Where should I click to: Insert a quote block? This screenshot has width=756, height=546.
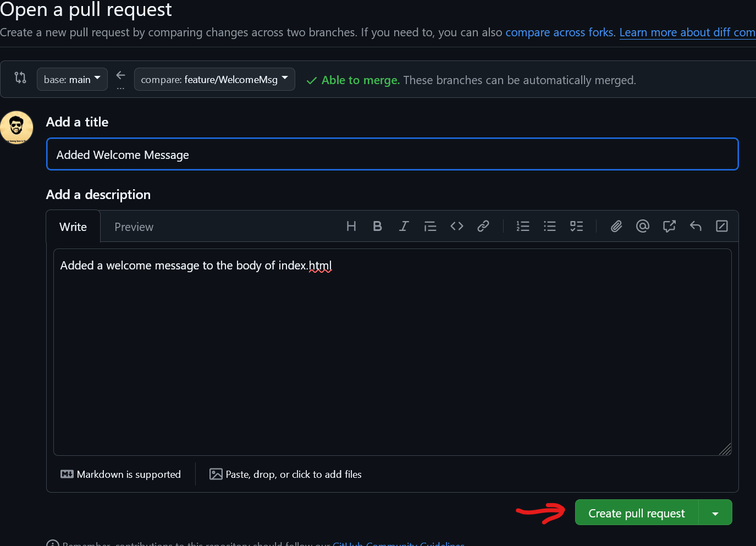(x=430, y=226)
